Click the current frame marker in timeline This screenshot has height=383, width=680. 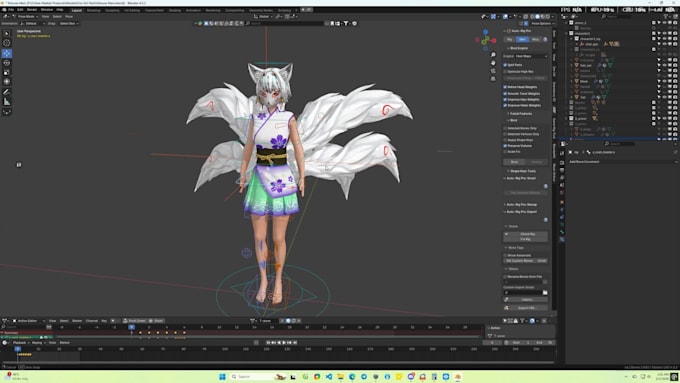pyautogui.click(x=17, y=348)
